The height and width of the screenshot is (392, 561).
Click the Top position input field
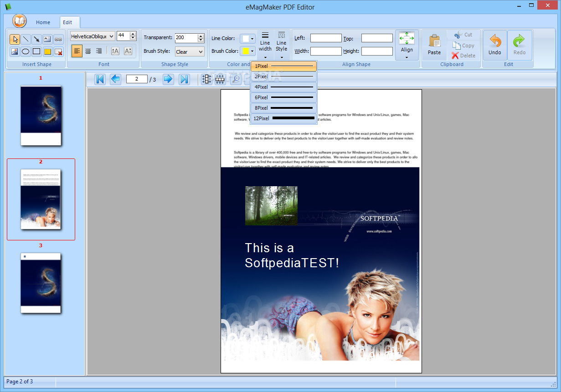point(377,38)
